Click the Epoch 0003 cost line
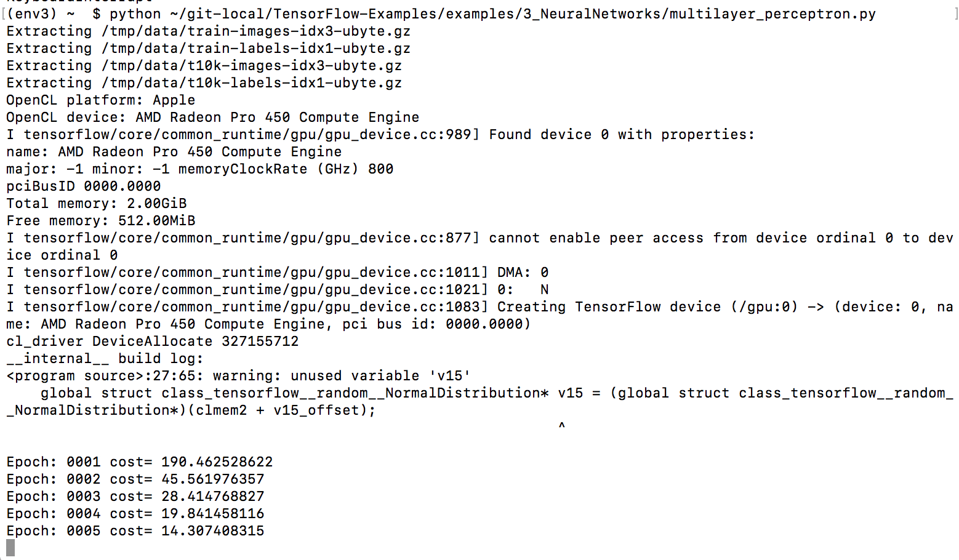959x560 pixels. [135, 497]
